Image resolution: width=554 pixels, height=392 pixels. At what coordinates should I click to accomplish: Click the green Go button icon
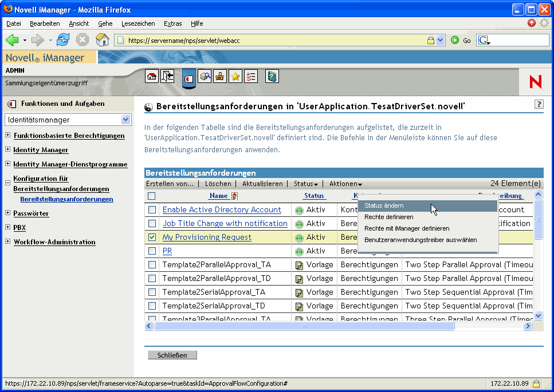(x=455, y=40)
